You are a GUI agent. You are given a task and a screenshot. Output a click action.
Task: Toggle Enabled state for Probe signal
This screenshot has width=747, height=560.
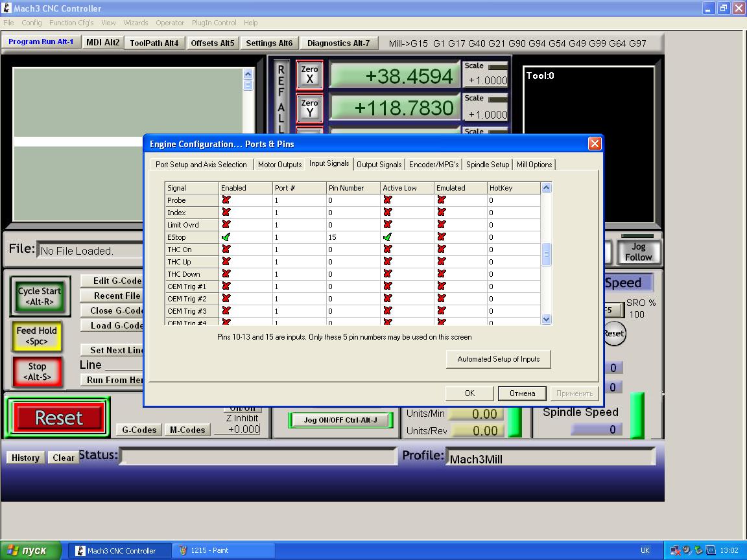coord(226,200)
